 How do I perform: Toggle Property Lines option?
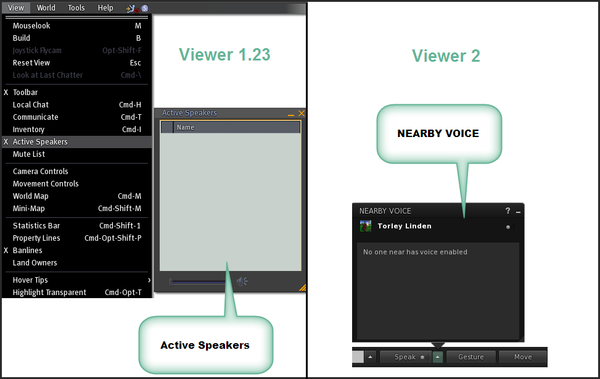[x=77, y=238]
